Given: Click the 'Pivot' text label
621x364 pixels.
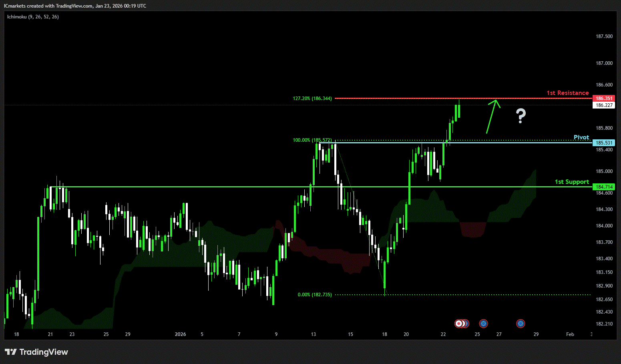Looking at the screenshot, I should coord(581,137).
